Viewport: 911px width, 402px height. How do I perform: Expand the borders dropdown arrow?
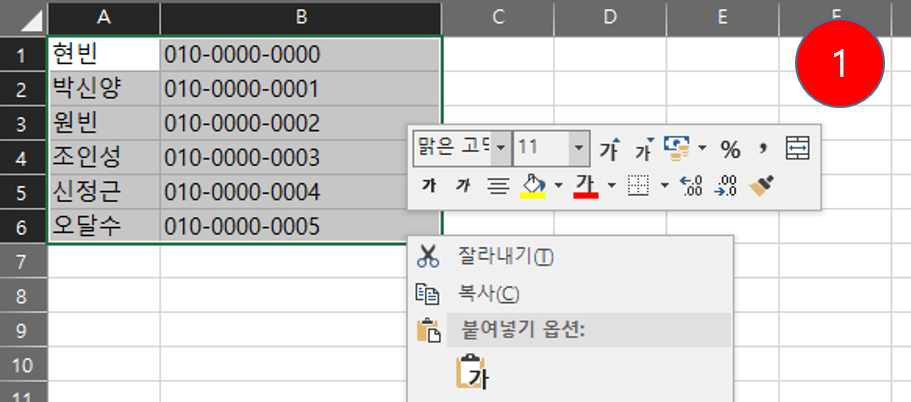pyautogui.click(x=664, y=185)
